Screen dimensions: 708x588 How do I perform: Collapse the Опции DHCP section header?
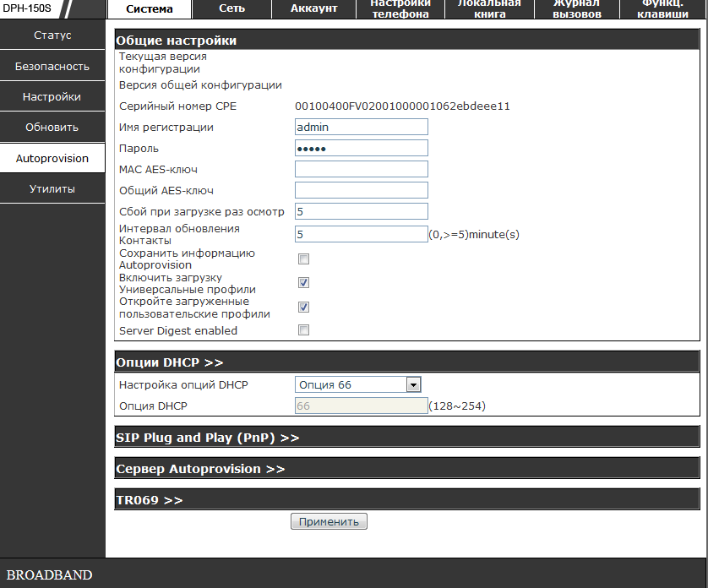170,362
